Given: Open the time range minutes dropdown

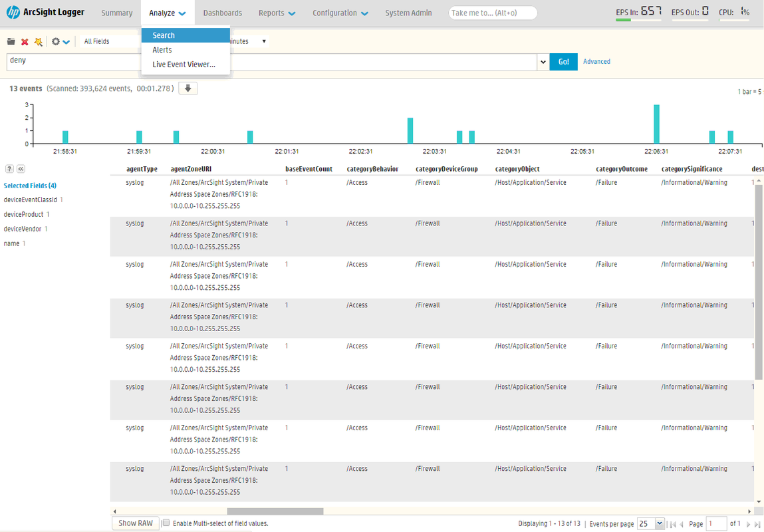Looking at the screenshot, I should (x=249, y=41).
